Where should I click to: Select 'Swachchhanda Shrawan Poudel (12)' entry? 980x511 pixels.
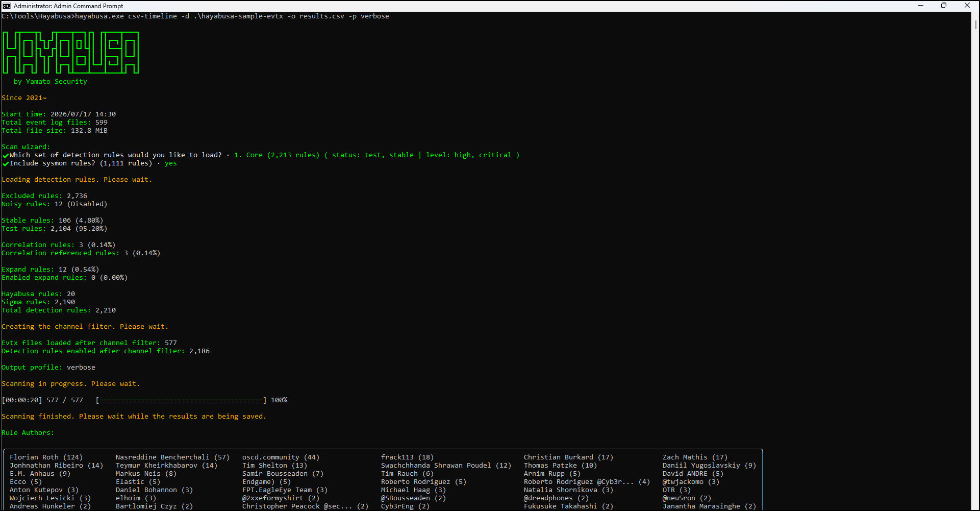[x=446, y=466]
